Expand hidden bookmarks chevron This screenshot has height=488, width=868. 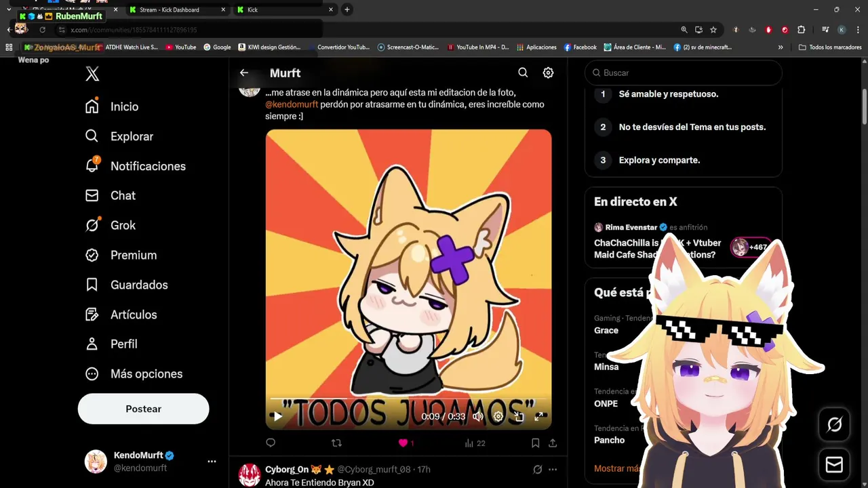781,47
